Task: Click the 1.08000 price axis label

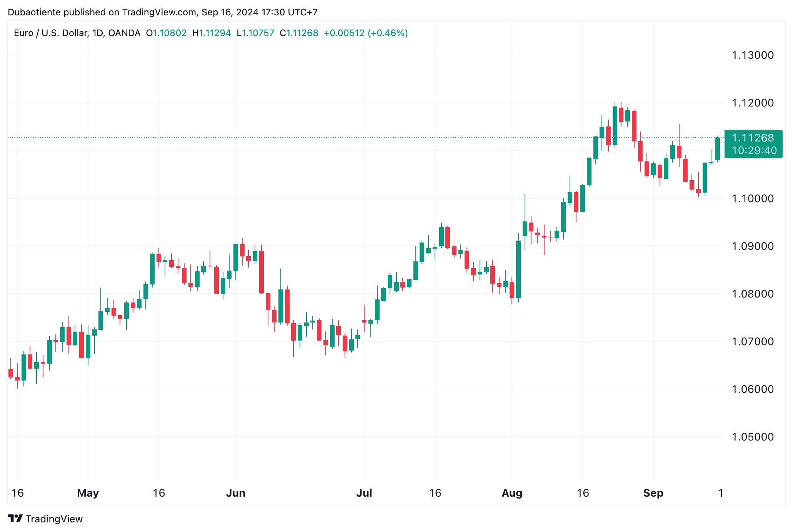Action: click(753, 294)
